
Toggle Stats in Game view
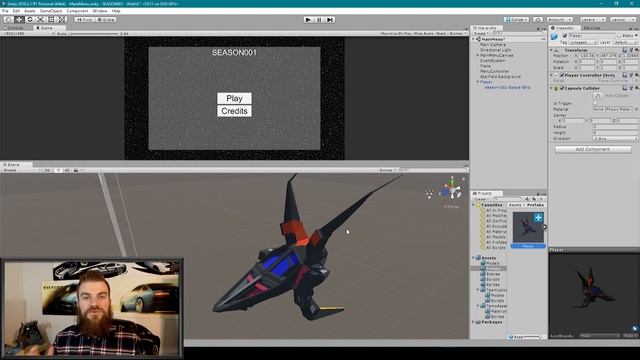441,33
